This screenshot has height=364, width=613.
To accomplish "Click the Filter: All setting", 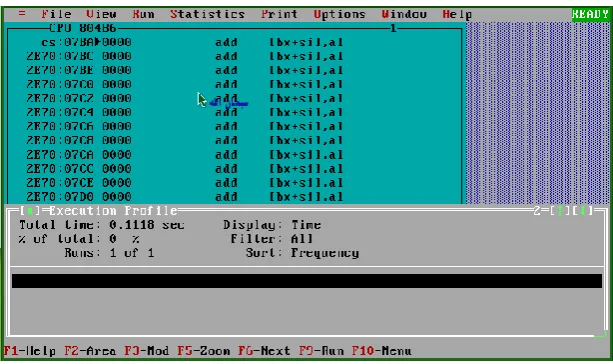I will click(272, 238).
